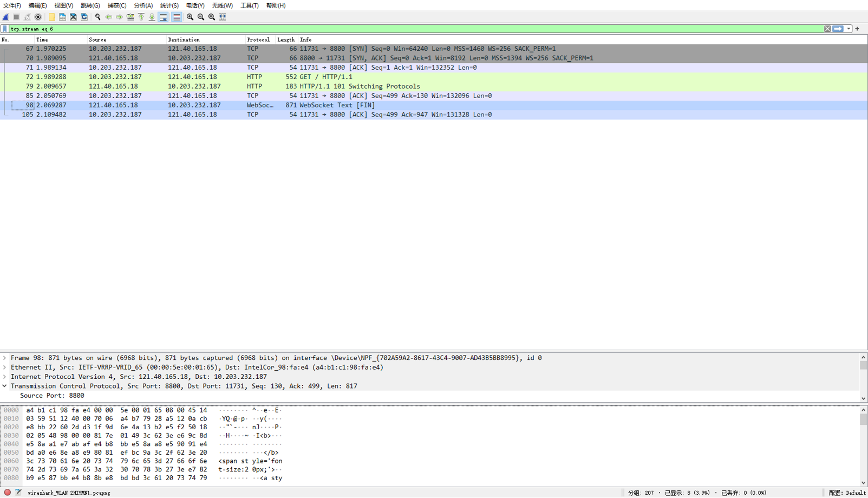Go to a specific packet number
The height and width of the screenshot is (498, 868).
(x=130, y=17)
